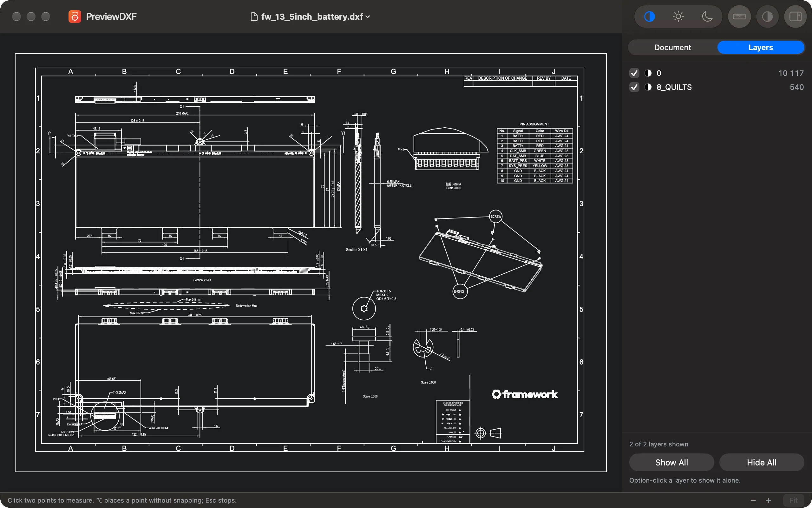This screenshot has height=508, width=812.
Task: Zoom out with the minus button
Action: (x=753, y=500)
